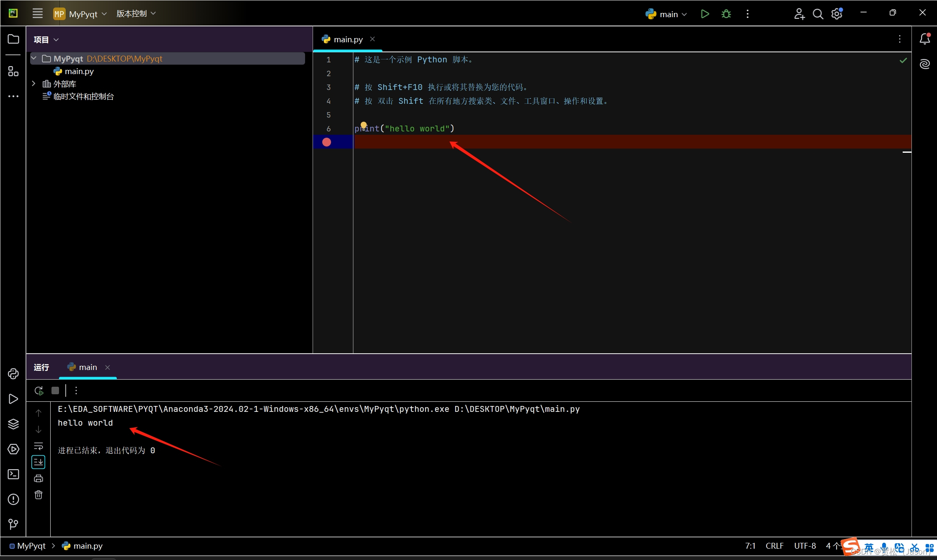Screen dimensions: 937x560
Task: Open the Terminal tool window
Action: click(13, 474)
